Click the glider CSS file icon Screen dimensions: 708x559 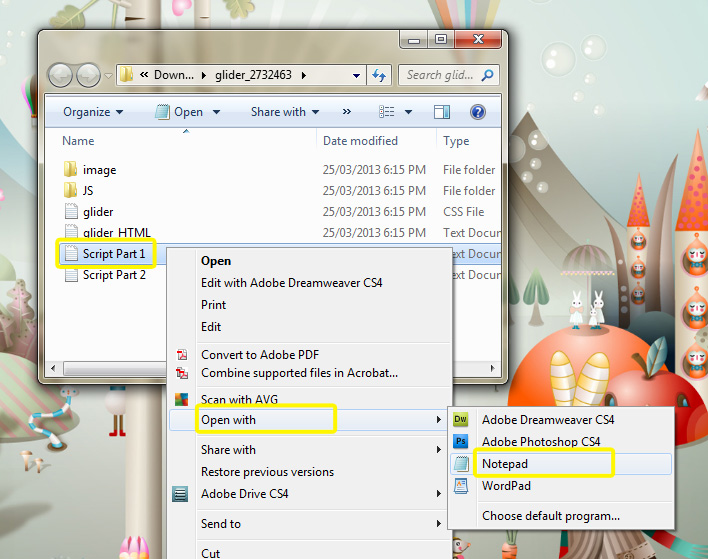click(x=71, y=212)
